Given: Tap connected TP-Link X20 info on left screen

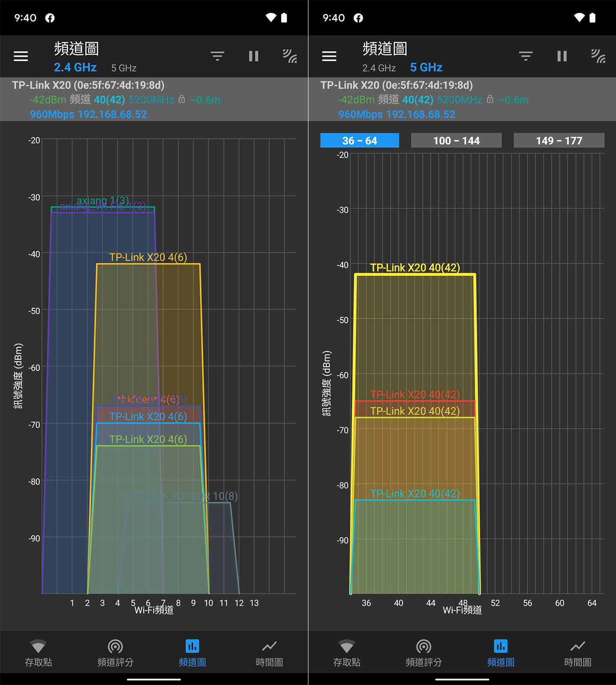Looking at the screenshot, I should coord(154,99).
